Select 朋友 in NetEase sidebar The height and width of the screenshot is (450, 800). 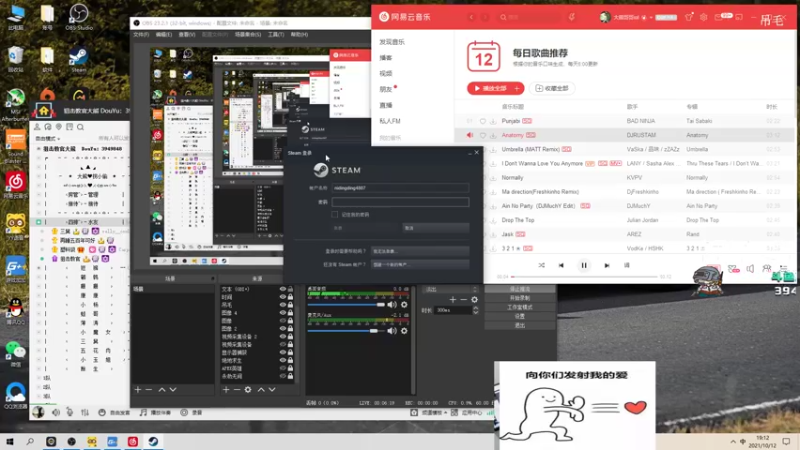click(x=386, y=89)
